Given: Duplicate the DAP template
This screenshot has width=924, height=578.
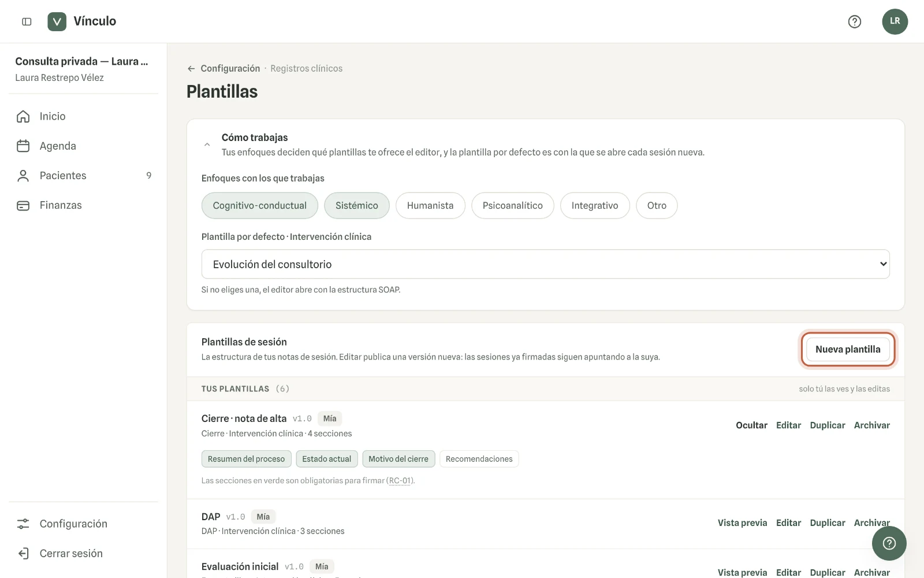Looking at the screenshot, I should [827, 523].
